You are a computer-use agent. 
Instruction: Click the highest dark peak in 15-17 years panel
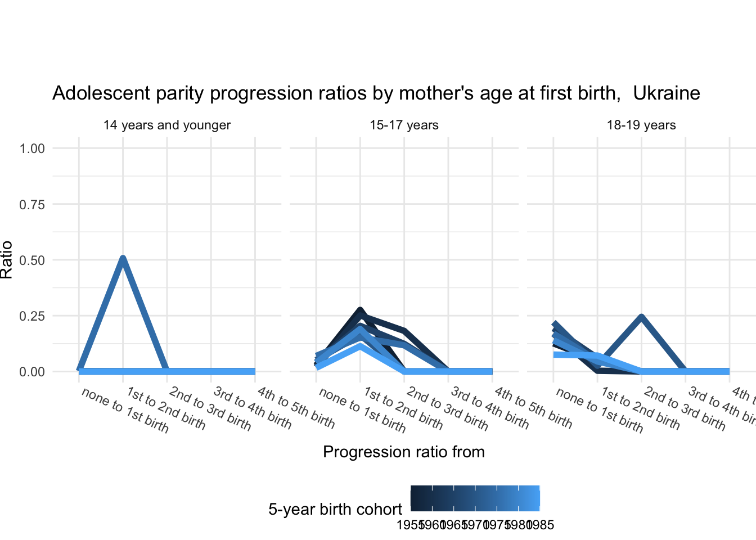(360, 310)
